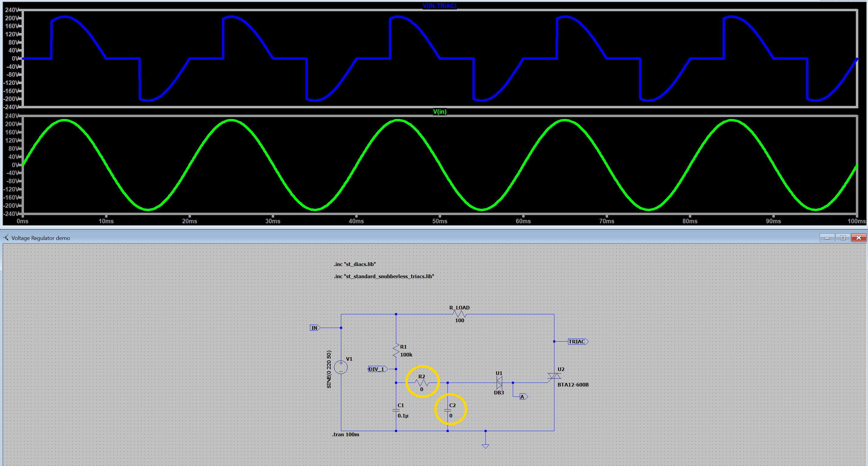868x466 pixels.
Task: Click the U2 reference designator
Action: click(x=561, y=369)
